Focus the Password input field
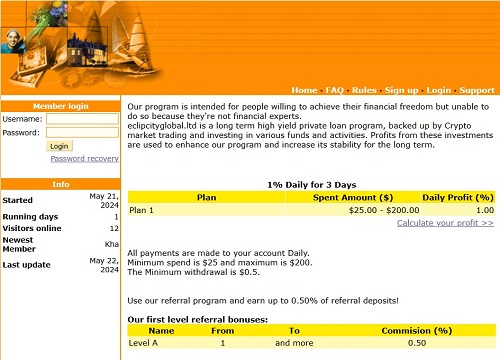The width and height of the screenshot is (500, 360). (x=82, y=132)
